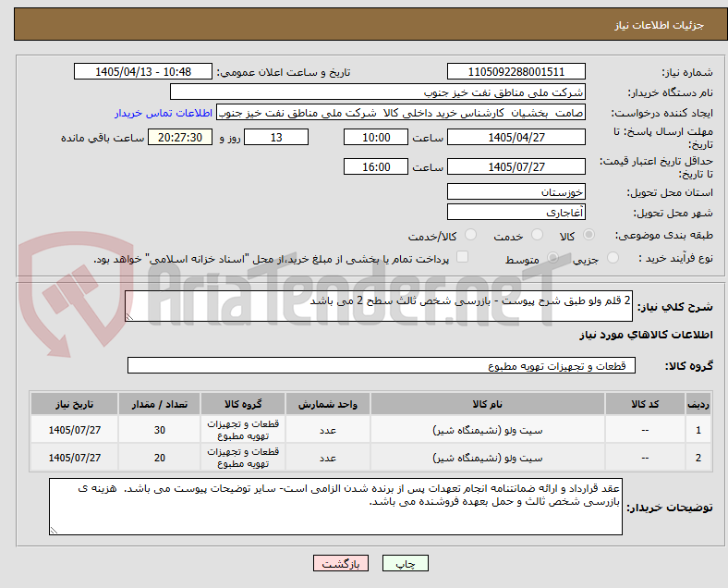Click the unit cell عدد in row 2

(328, 458)
